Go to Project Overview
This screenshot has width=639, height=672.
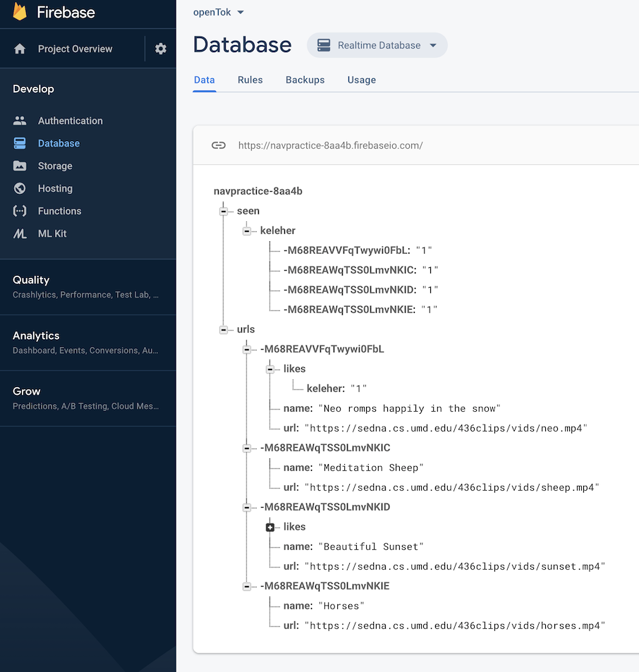[x=75, y=49]
